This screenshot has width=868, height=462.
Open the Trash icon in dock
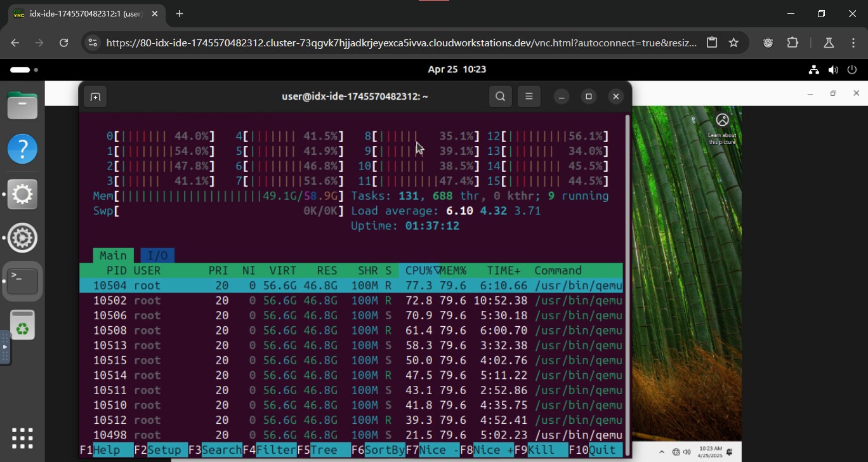pyautogui.click(x=22, y=326)
